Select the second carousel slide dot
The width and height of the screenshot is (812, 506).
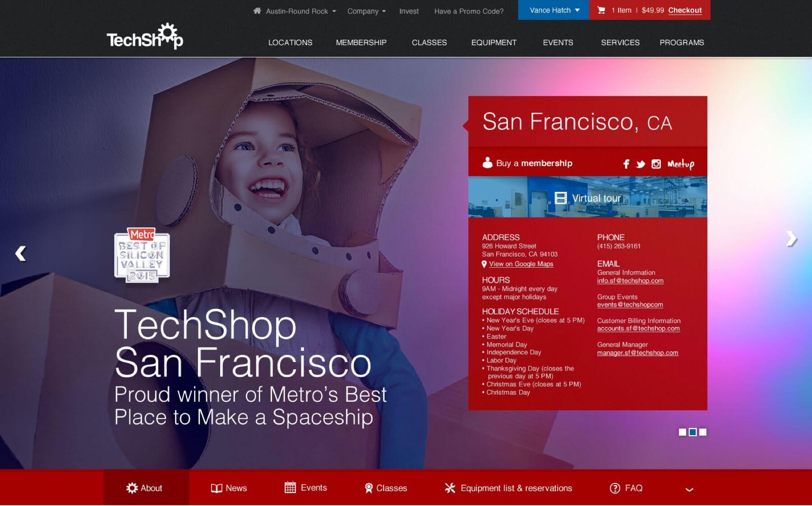click(692, 432)
